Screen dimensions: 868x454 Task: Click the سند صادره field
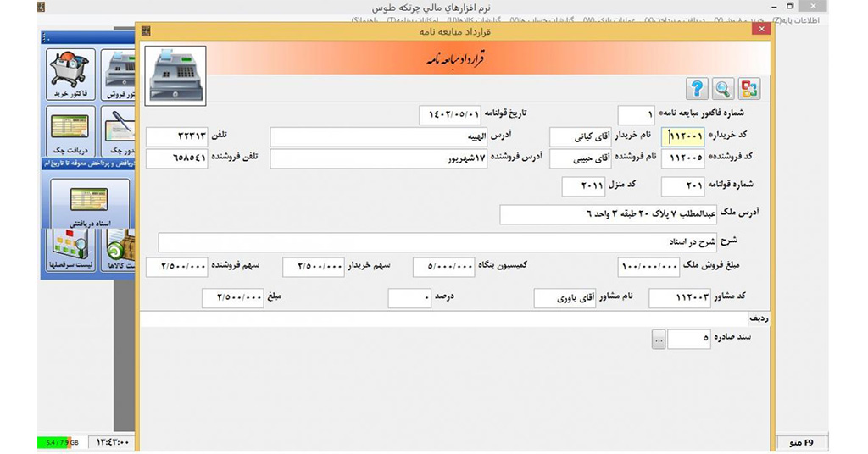pos(689,340)
